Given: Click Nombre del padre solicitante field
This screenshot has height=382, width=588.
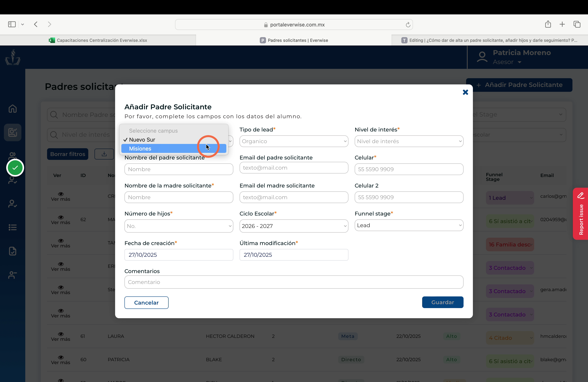Looking at the screenshot, I should point(179,169).
